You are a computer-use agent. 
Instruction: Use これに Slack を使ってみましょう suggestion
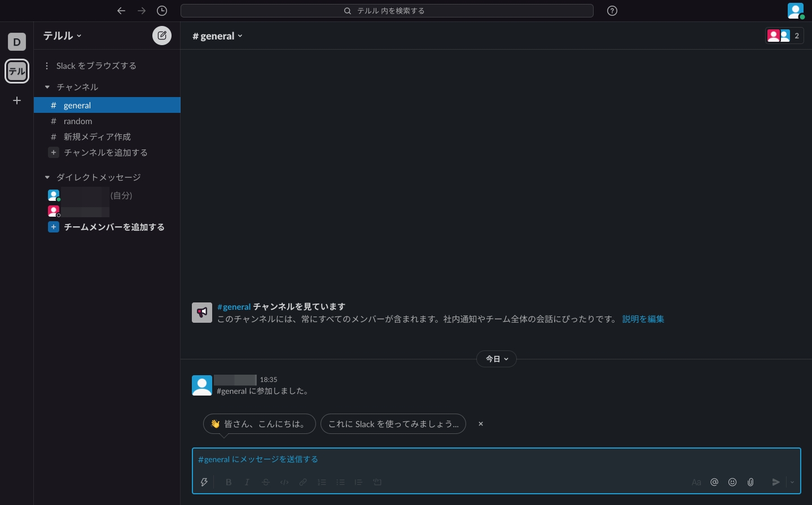[393, 424]
